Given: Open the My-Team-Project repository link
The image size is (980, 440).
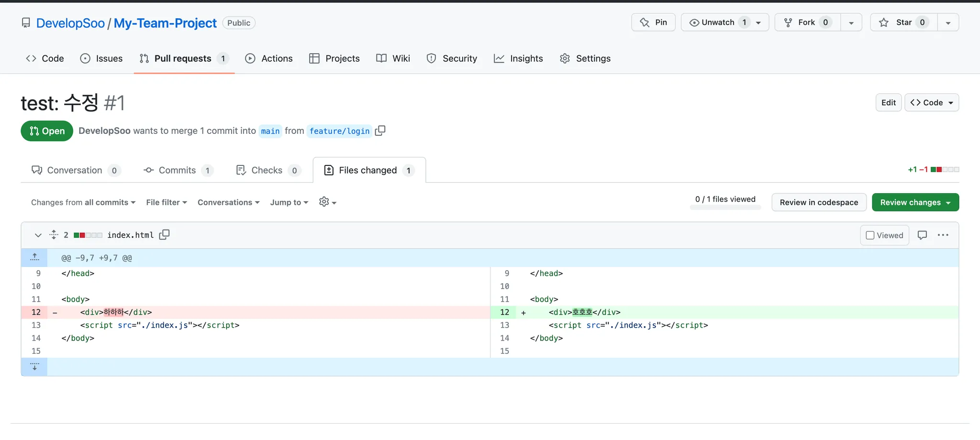Looking at the screenshot, I should point(165,23).
